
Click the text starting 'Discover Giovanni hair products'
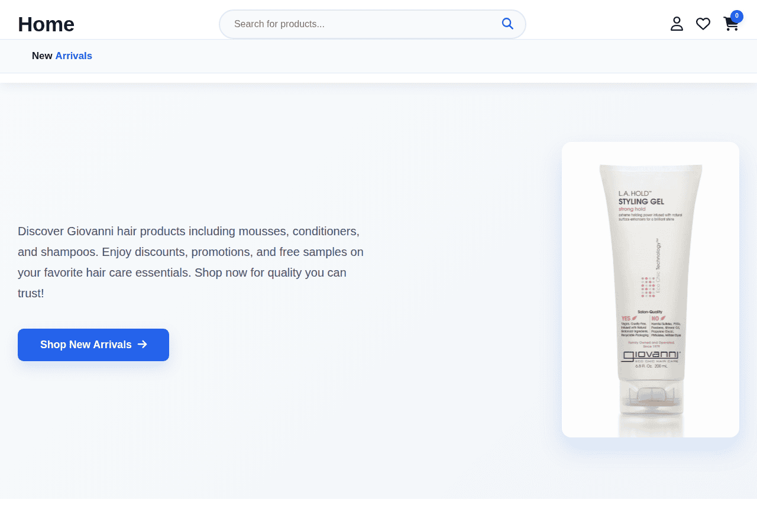coord(191,262)
